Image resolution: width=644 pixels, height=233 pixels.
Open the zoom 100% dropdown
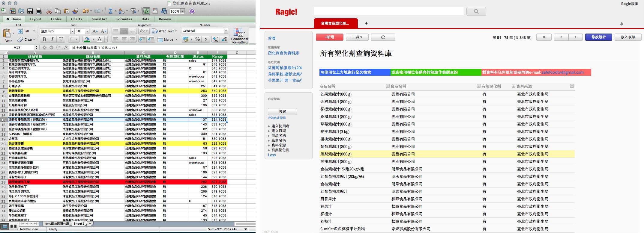click(x=182, y=11)
